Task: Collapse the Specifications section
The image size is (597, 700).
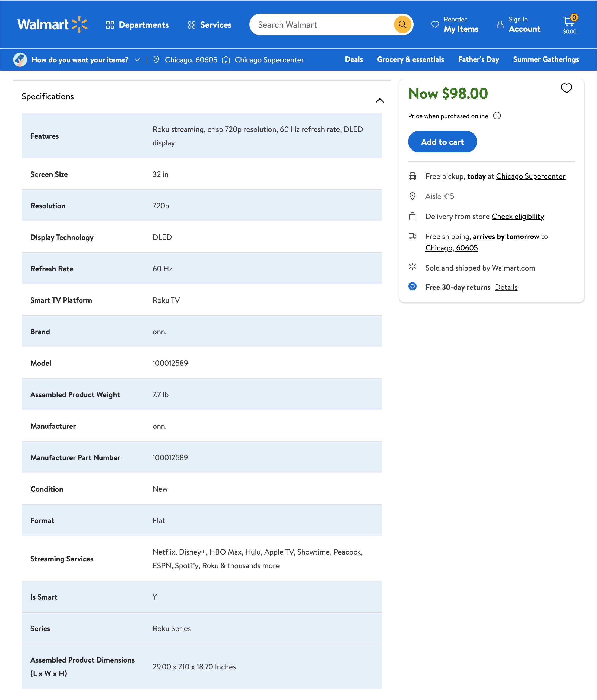Action: [380, 100]
